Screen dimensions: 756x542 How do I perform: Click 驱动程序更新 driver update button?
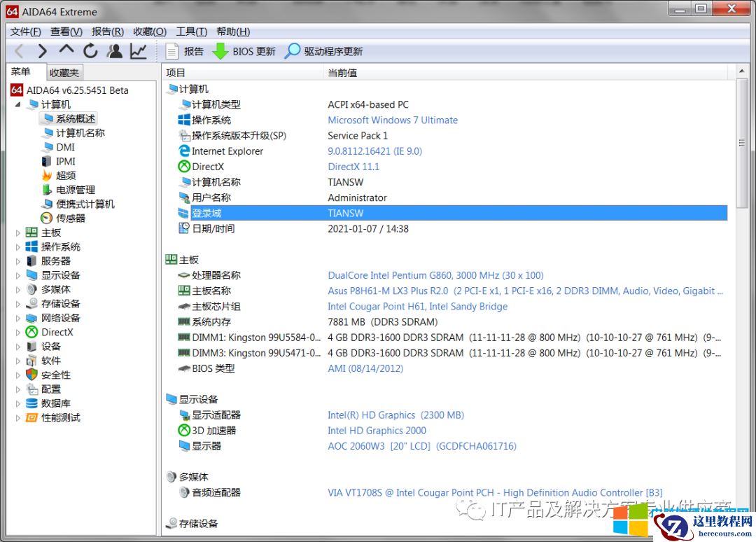323,52
